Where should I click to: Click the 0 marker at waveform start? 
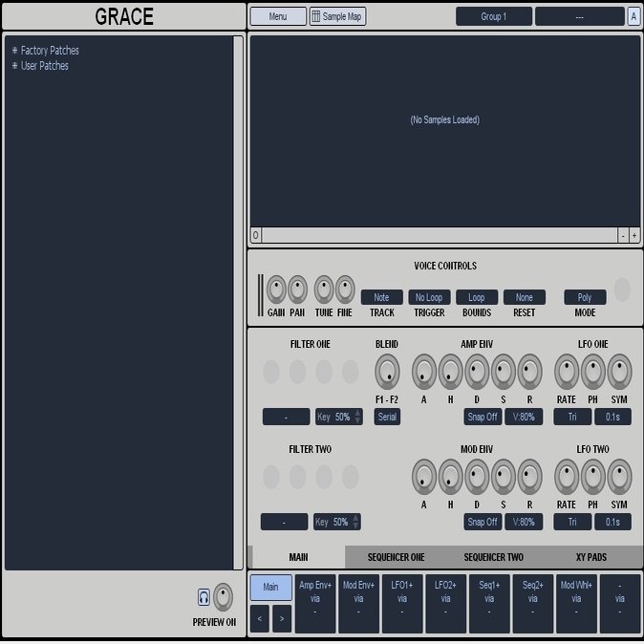point(256,235)
